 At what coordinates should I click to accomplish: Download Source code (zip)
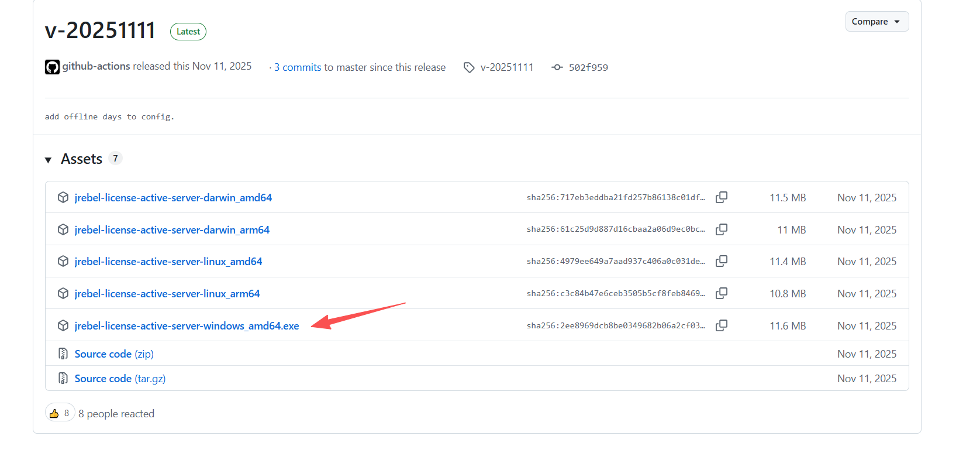[x=114, y=354]
